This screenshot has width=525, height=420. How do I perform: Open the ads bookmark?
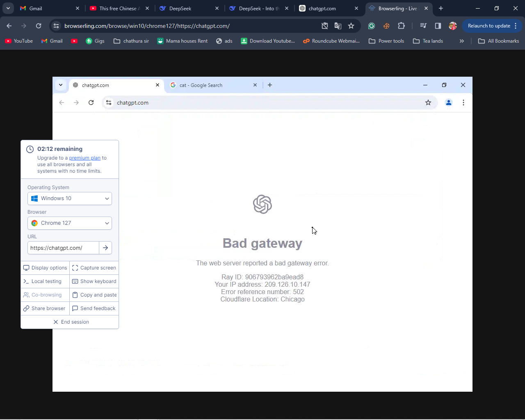224,41
